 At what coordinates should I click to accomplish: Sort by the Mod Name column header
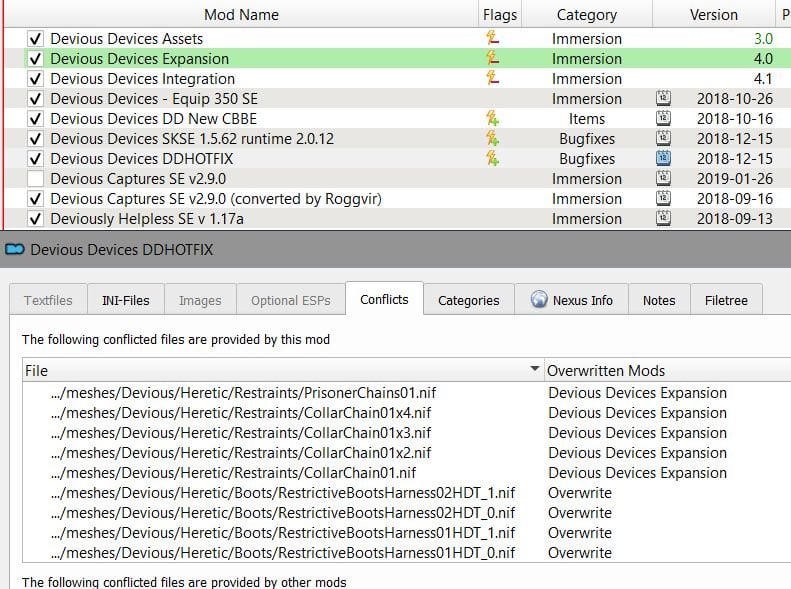tap(241, 14)
